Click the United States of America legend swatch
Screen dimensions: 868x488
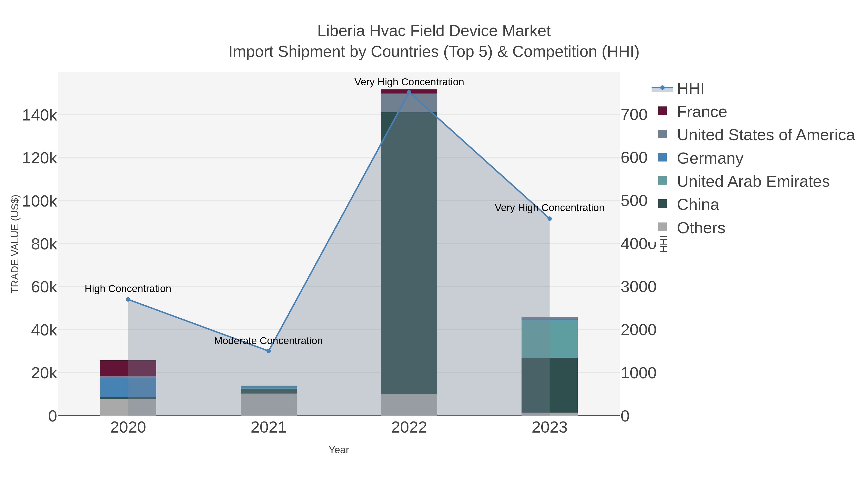pyautogui.click(x=663, y=134)
